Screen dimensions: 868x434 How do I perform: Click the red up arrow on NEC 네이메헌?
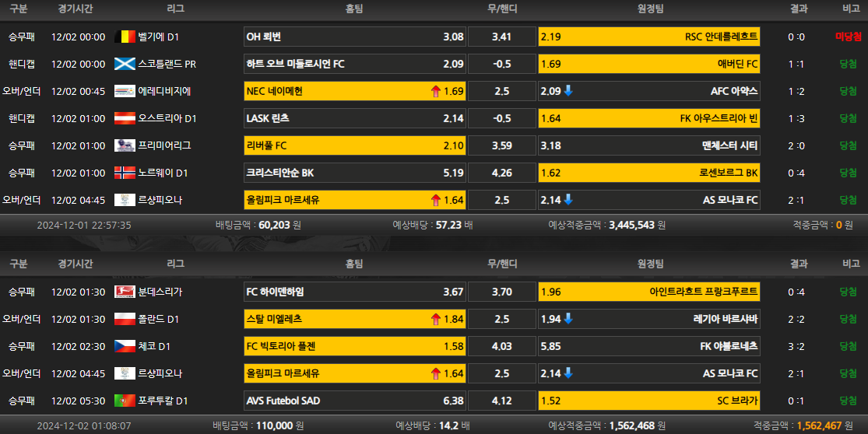point(436,91)
